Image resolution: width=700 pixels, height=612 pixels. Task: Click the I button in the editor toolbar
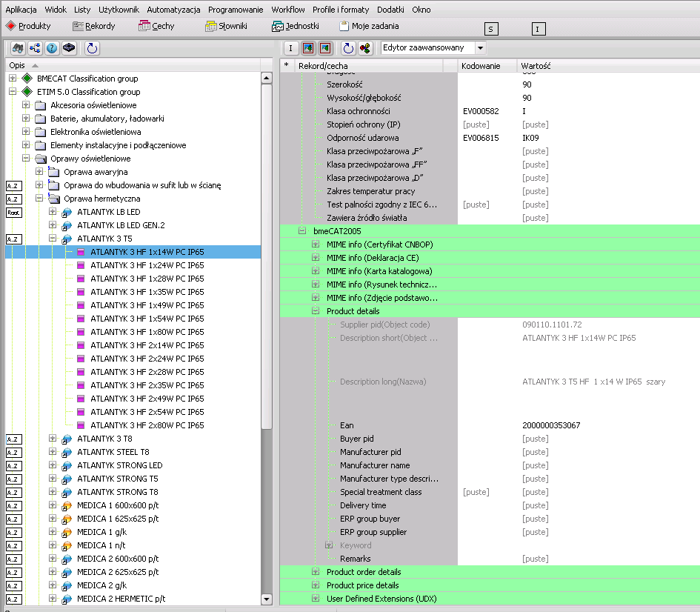coord(290,47)
